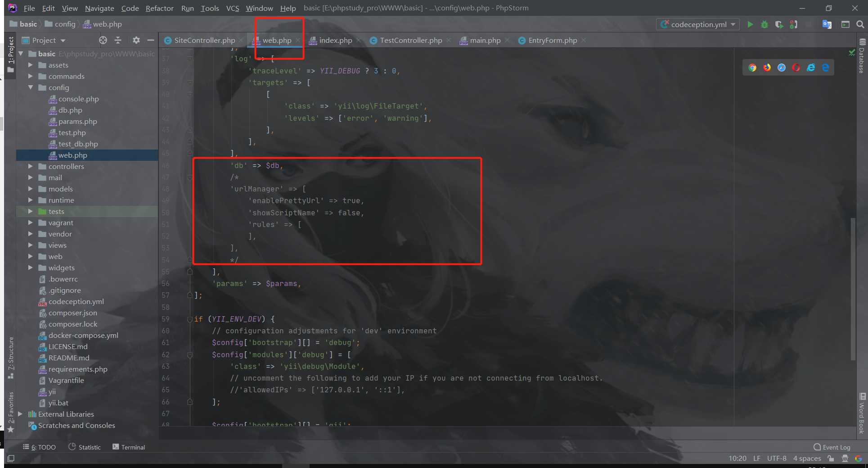Select docker-compose.yml in the project tree
This screenshot has height=468, width=868.
(83, 335)
